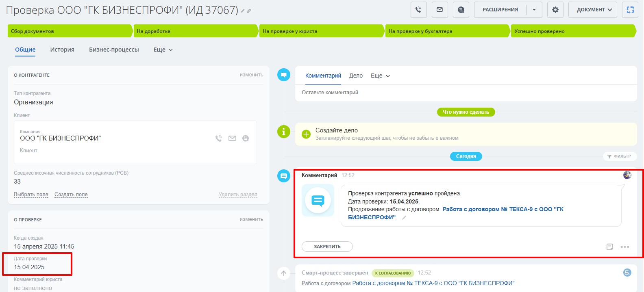644x292 pixels.
Task: Open the Бизнес-процессы tab
Action: pos(114,50)
